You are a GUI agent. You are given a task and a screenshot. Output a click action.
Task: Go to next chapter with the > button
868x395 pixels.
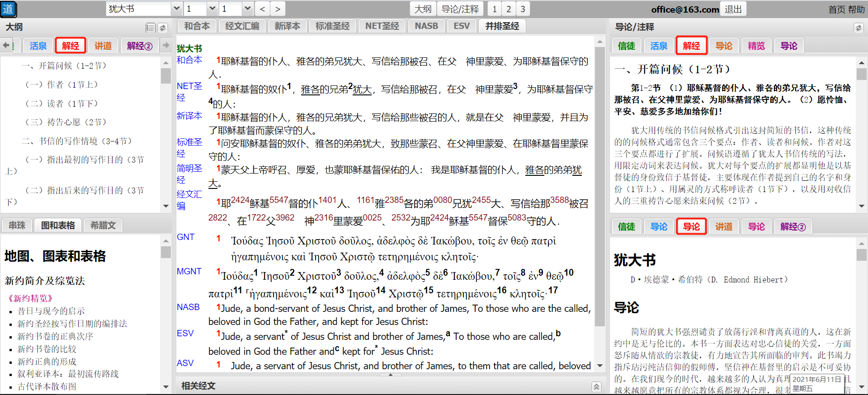278,9
